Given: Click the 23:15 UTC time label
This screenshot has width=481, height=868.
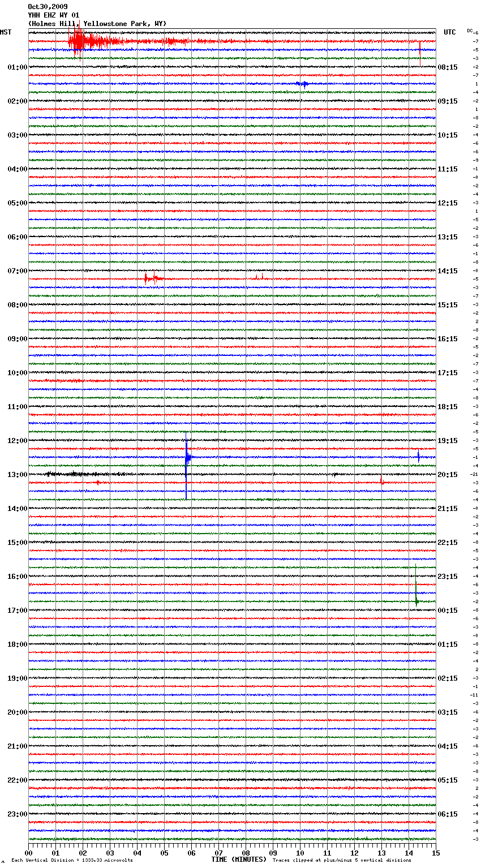Looking at the screenshot, I should coord(448,577).
